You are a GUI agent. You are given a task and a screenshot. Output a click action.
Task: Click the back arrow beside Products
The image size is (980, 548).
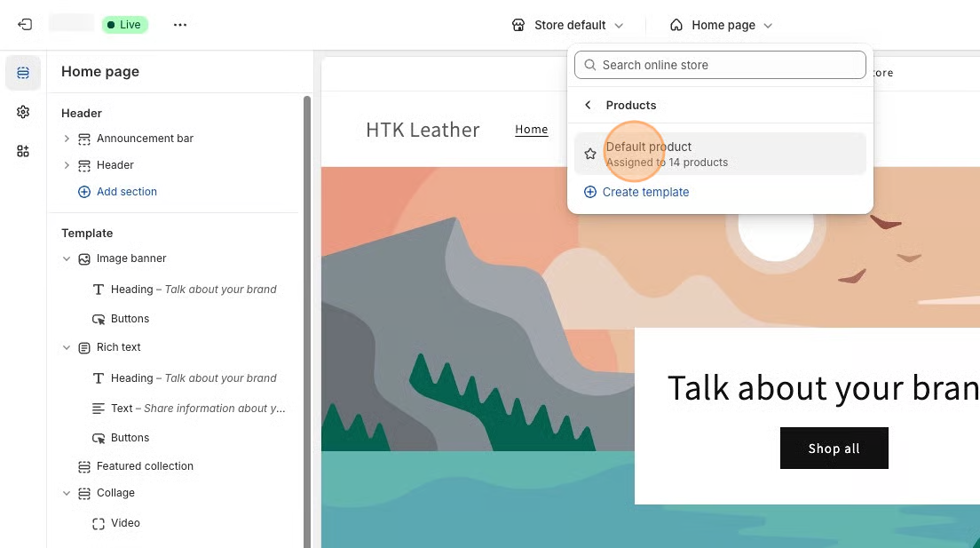click(588, 105)
